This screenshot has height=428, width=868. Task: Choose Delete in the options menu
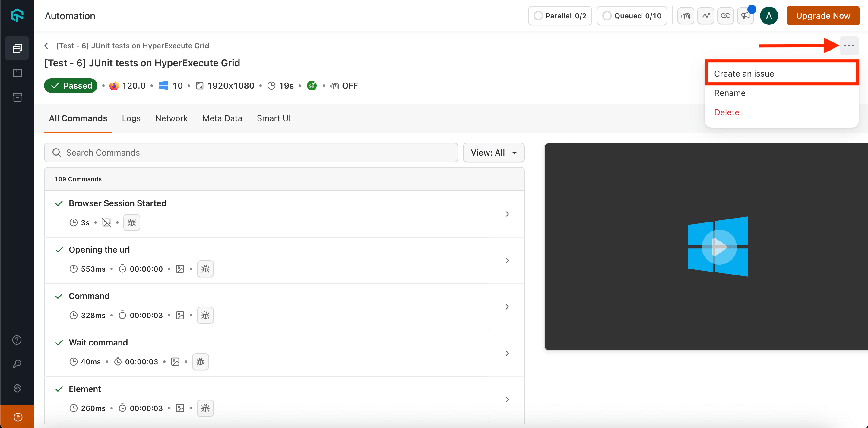[727, 112]
